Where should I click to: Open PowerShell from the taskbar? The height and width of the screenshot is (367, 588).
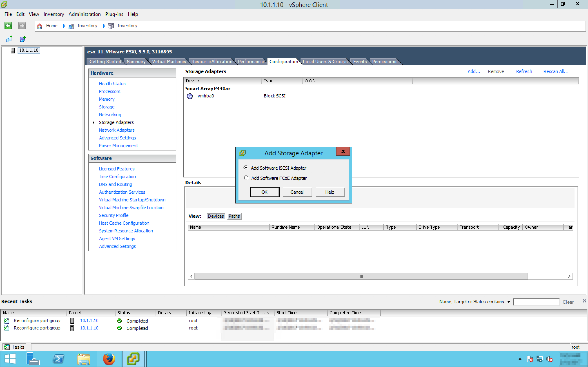(58, 359)
